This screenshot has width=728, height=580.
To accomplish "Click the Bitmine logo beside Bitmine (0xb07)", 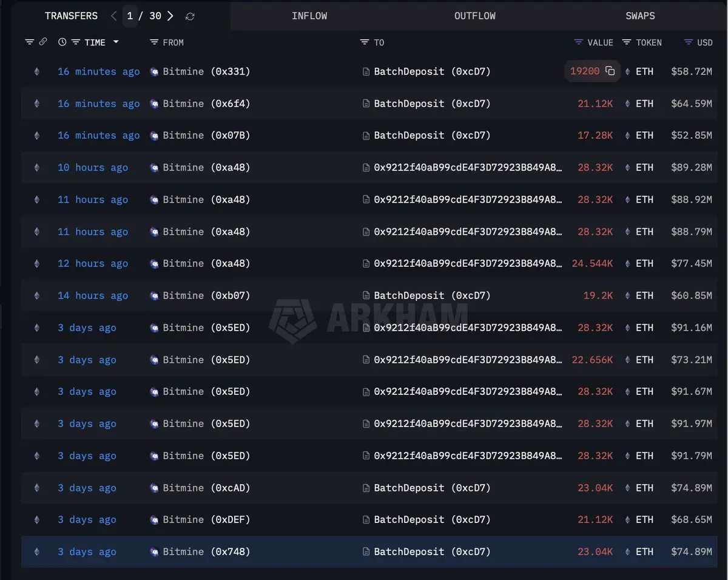I will (154, 295).
